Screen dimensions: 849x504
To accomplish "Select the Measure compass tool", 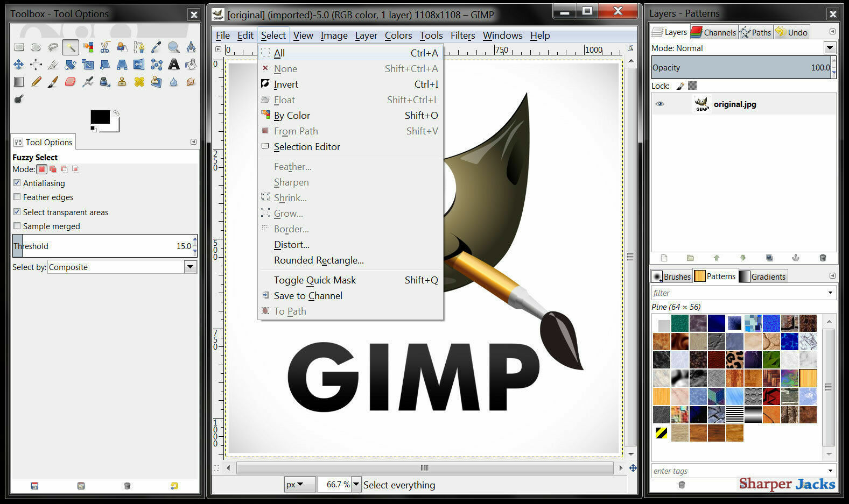I will (x=191, y=47).
